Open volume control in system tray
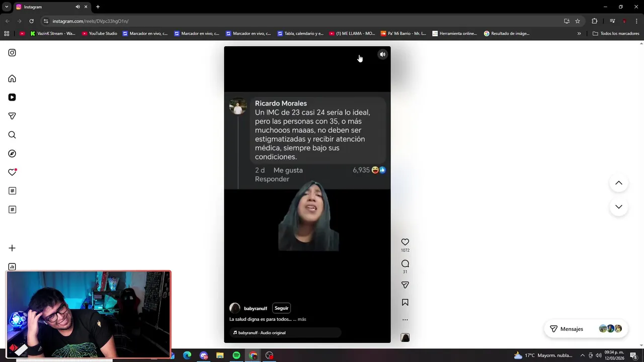Screen dimensions: 644x362 pos(599,355)
